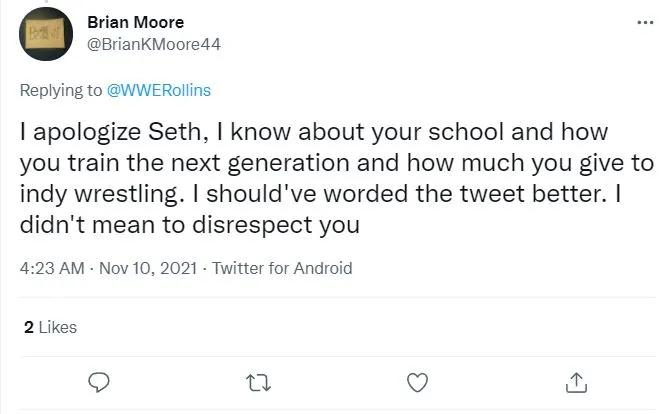
Task: Click the word "Likes" below the timestamp
Action: 58,327
